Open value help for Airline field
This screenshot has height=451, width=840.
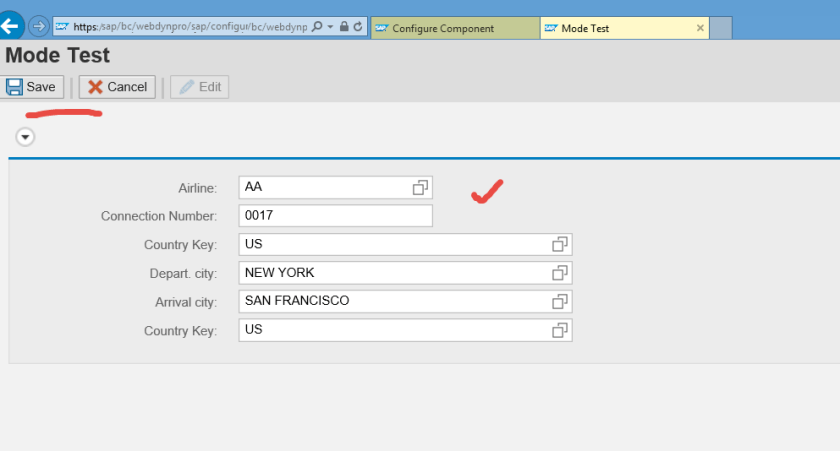420,187
